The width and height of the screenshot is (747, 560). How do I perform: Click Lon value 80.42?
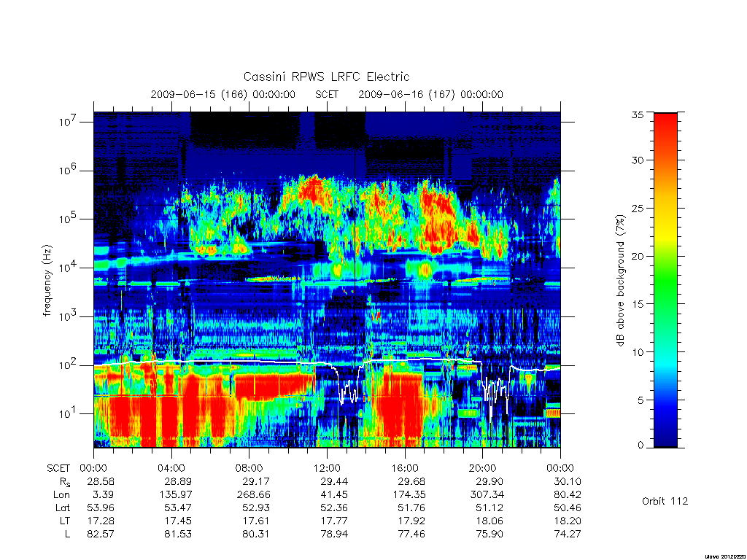tap(568, 495)
